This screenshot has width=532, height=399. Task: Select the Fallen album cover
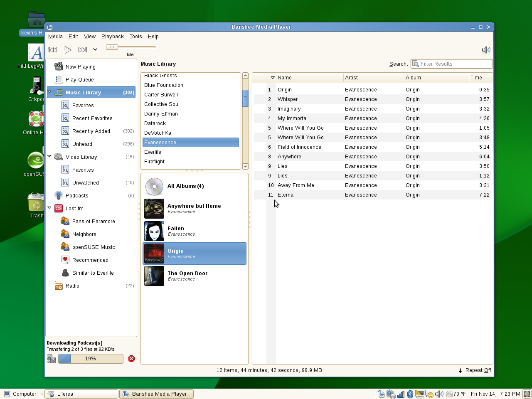pos(154,231)
